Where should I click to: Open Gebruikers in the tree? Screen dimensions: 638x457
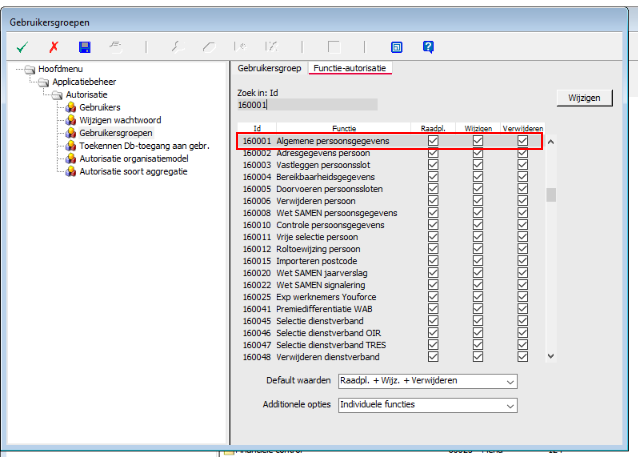coord(100,107)
